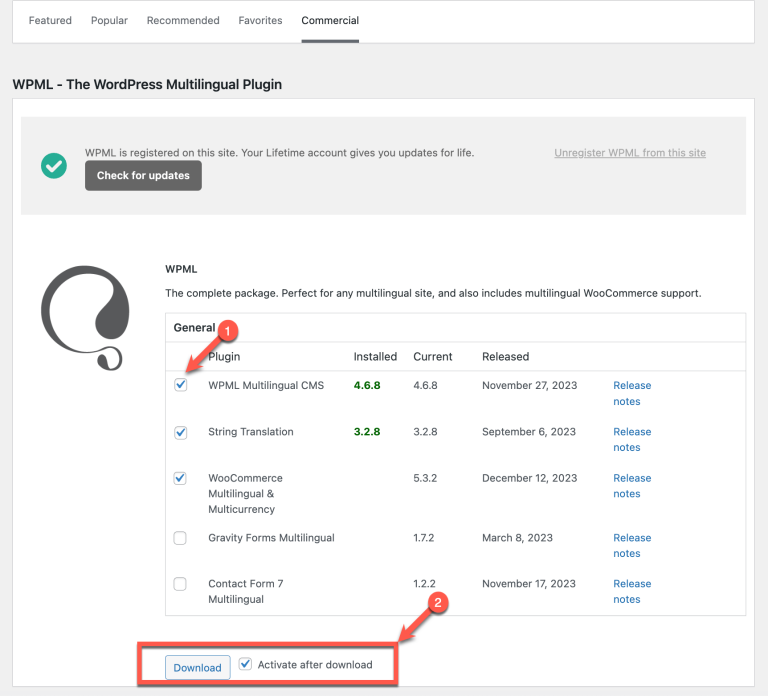Viewport: 768px width, 696px height.
Task: Open the Popular tab
Action: 109,20
